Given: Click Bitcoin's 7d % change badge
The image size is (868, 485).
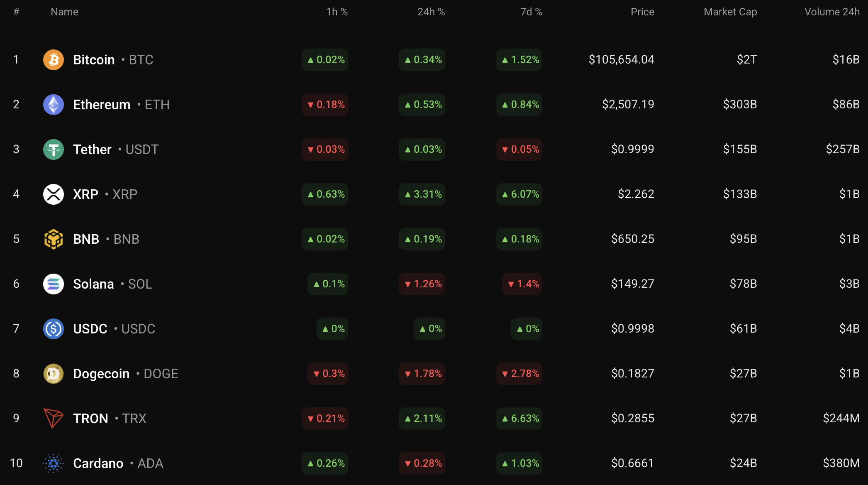Looking at the screenshot, I should pyautogui.click(x=519, y=59).
